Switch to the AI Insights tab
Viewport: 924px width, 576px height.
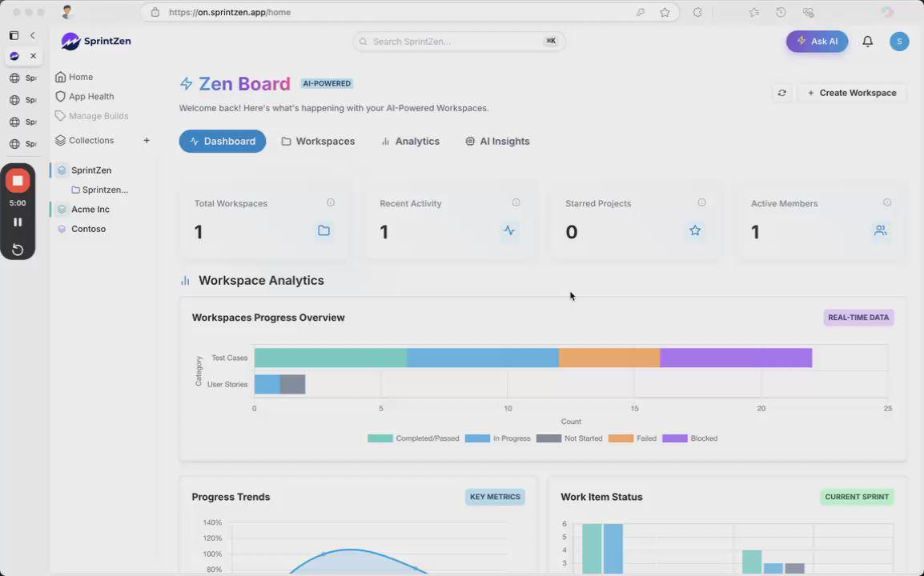tap(497, 142)
